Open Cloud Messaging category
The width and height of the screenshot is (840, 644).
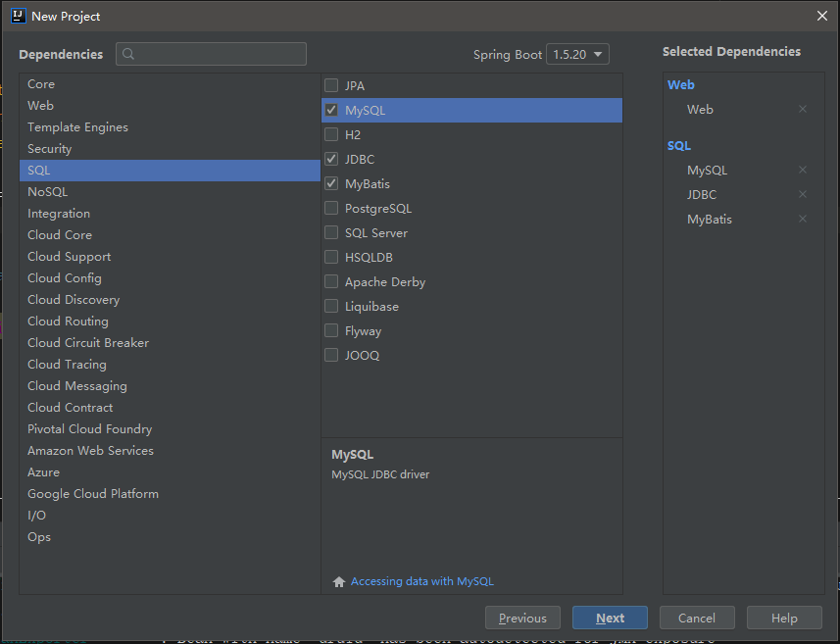[x=170, y=386]
